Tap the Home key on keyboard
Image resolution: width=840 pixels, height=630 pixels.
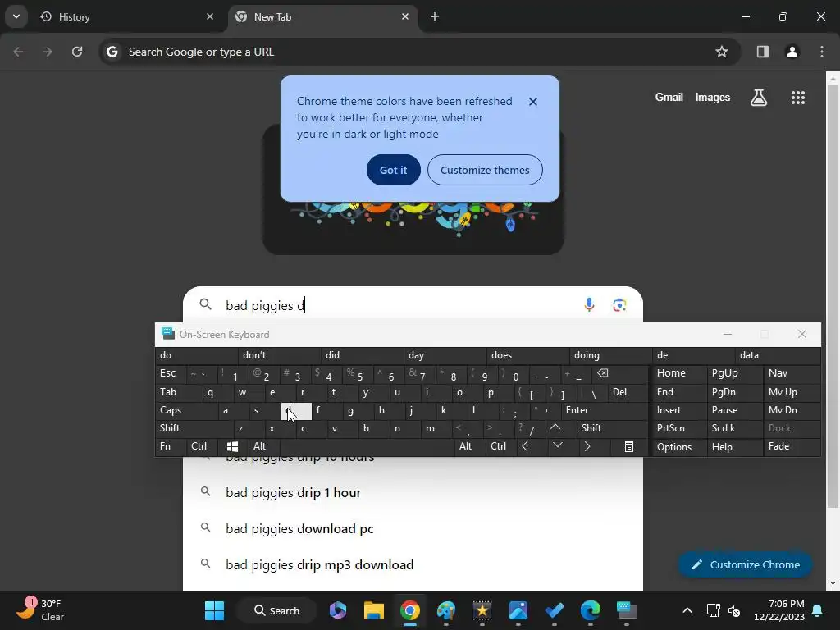[x=678, y=373]
